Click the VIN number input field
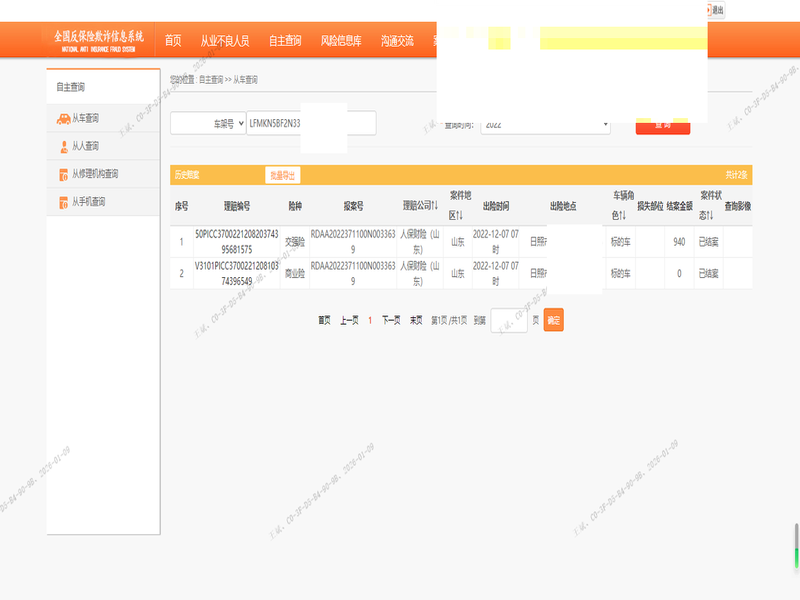The height and width of the screenshot is (600, 800). pos(310,123)
